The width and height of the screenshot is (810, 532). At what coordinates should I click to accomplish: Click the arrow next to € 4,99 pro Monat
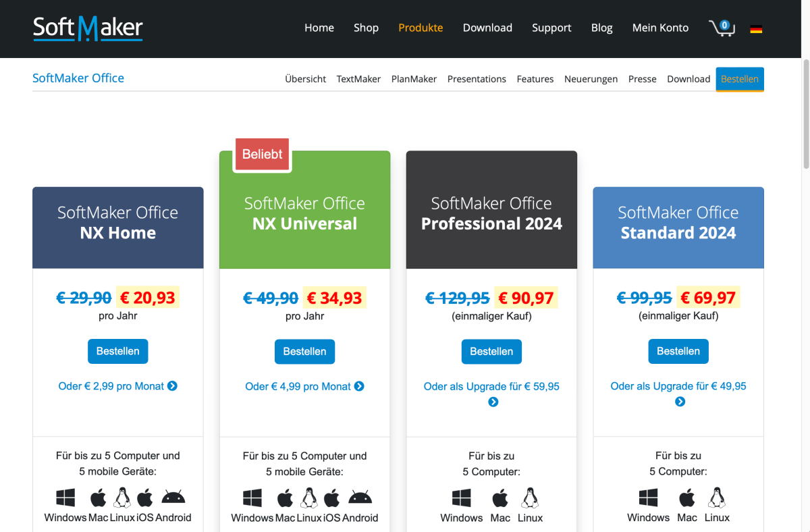(359, 386)
